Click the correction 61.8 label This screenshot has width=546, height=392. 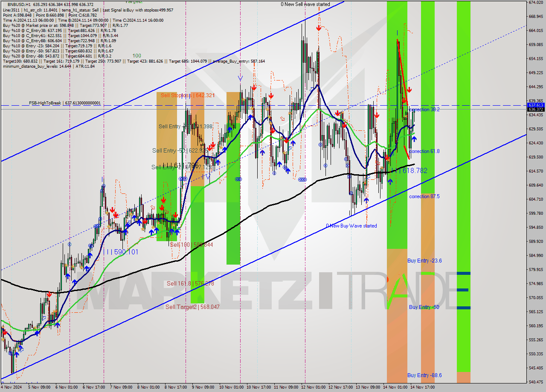(424, 151)
